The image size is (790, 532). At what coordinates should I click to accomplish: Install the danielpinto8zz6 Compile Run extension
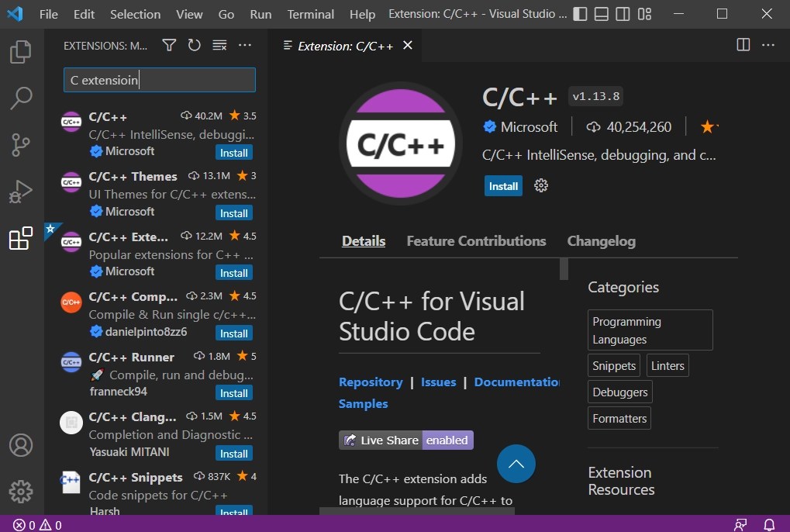tap(234, 333)
